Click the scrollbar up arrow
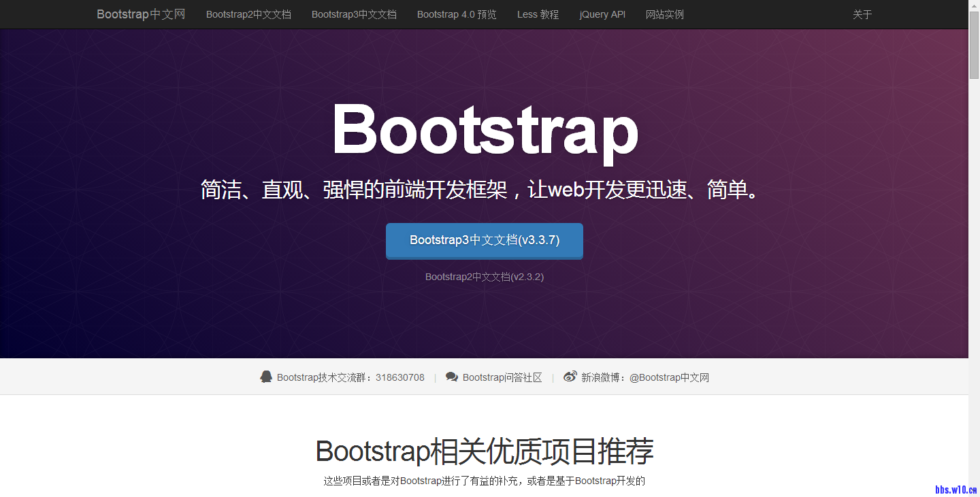 pyautogui.click(x=974, y=5)
